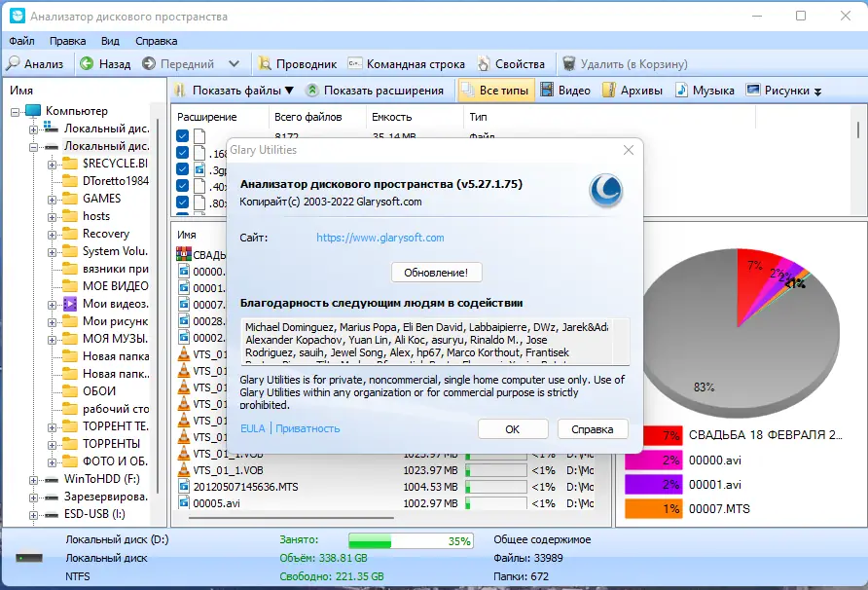Click the Показать расширения icon
Screen dimensions: 868x590
pyautogui.click(x=312, y=91)
